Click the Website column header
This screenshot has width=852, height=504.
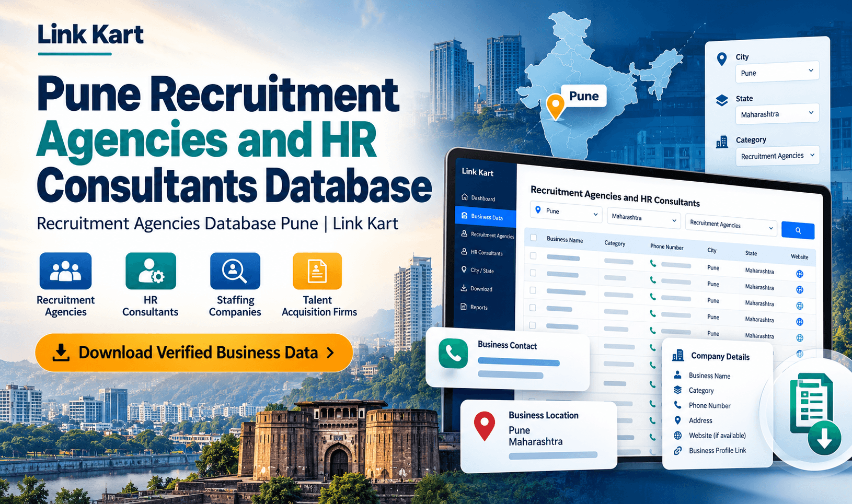tap(799, 256)
